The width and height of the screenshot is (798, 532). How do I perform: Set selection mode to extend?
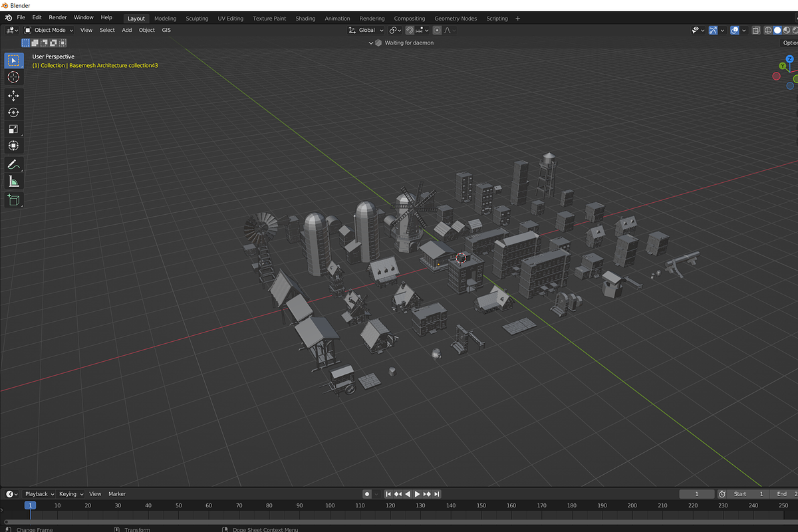35,43
